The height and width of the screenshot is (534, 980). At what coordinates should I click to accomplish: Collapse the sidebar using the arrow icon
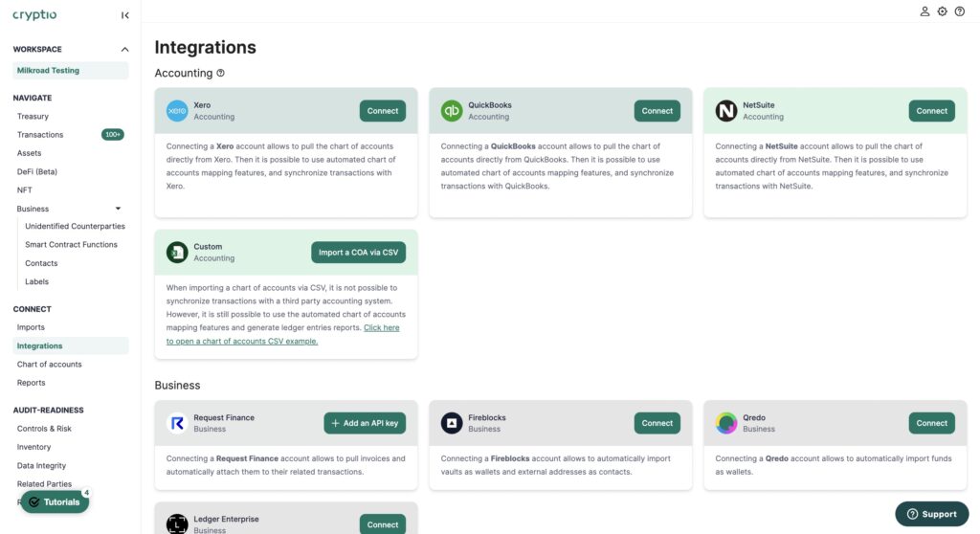125,15
